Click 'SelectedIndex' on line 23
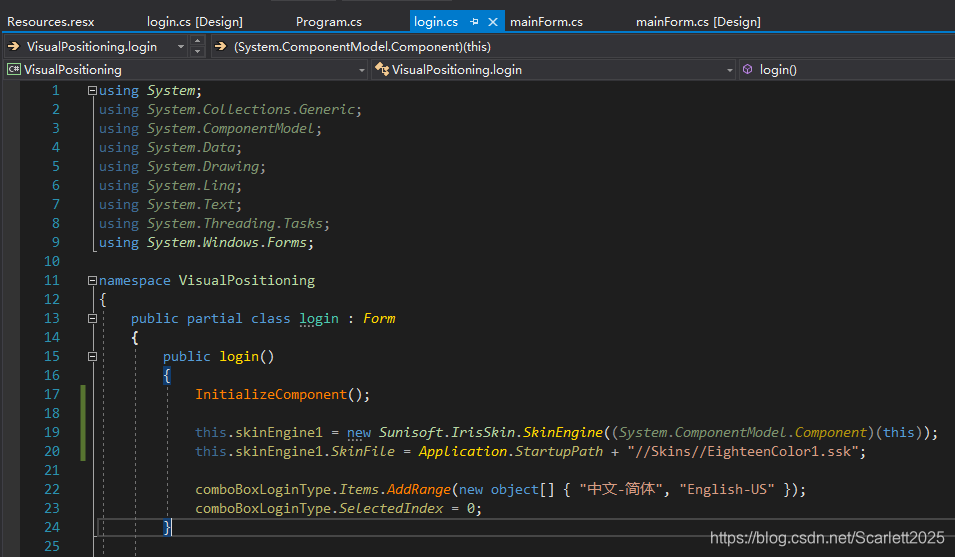Screen dimensions: 955x557 [x=391, y=508]
